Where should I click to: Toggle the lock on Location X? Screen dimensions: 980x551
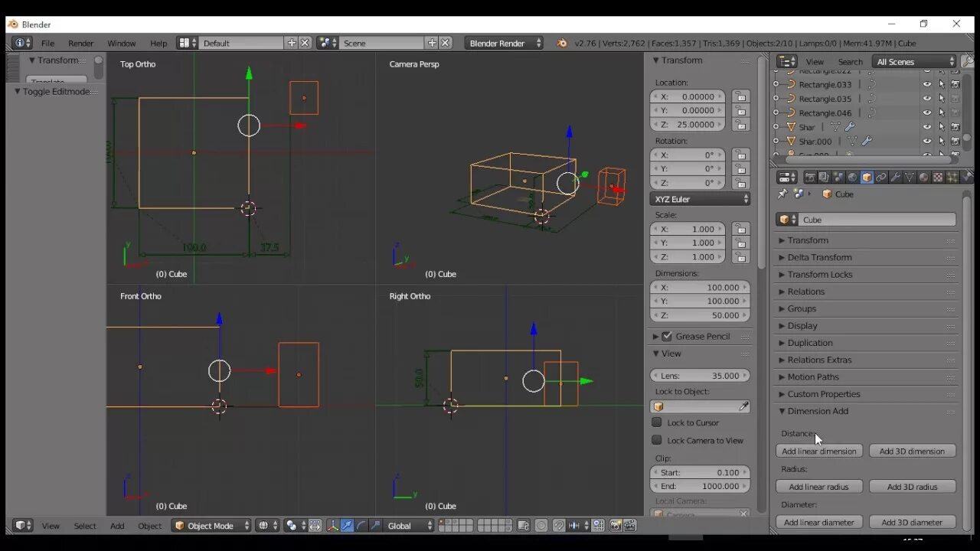[x=740, y=97]
